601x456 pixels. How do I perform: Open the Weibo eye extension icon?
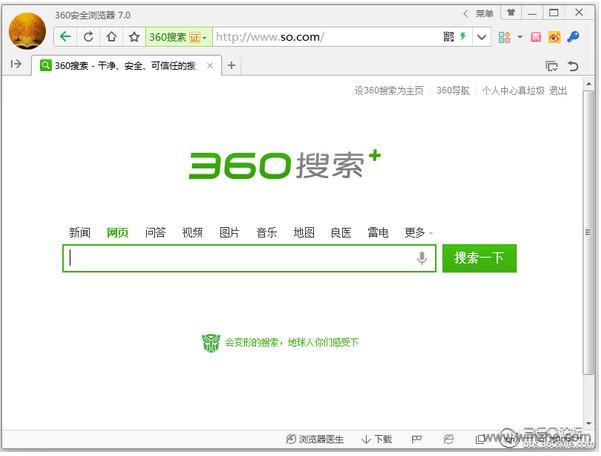pyautogui.click(x=554, y=37)
